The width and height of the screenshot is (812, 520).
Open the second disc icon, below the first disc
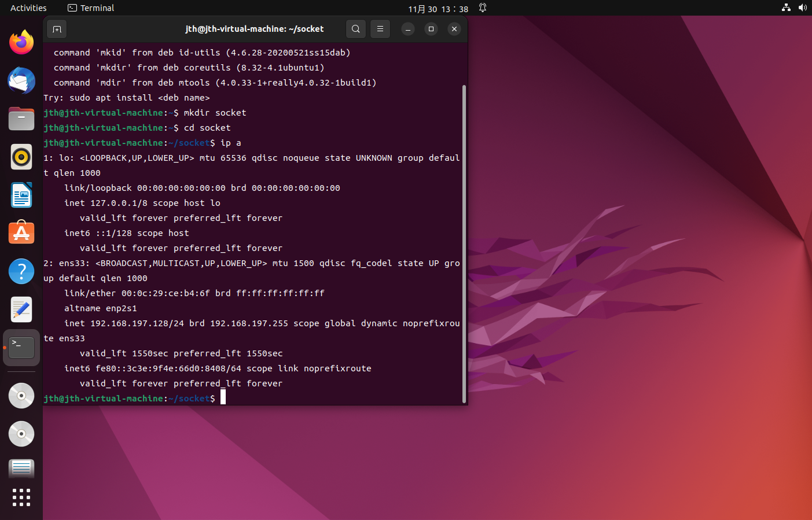[x=21, y=434]
